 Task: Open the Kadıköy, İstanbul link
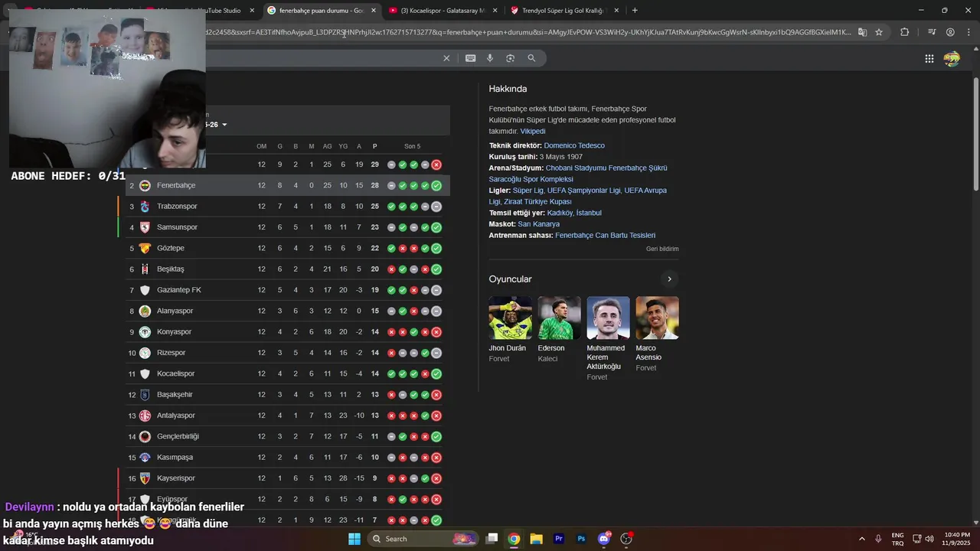click(x=574, y=213)
